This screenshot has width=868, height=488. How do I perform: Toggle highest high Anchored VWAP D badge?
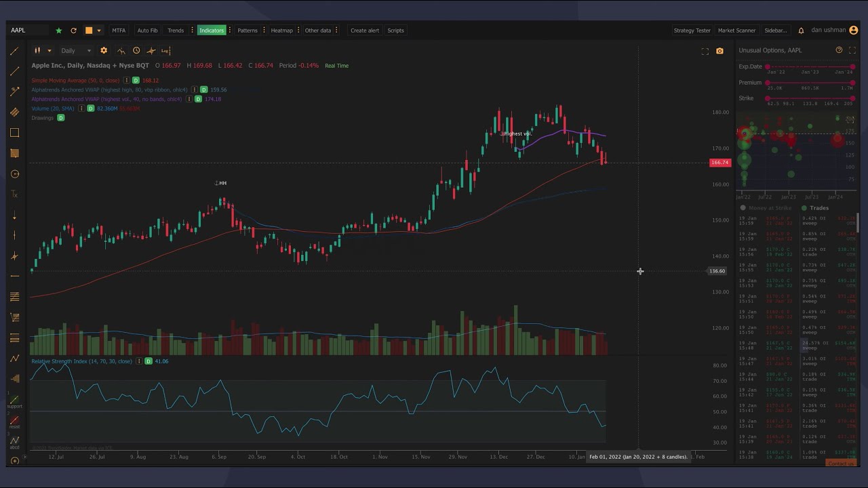[203, 89]
